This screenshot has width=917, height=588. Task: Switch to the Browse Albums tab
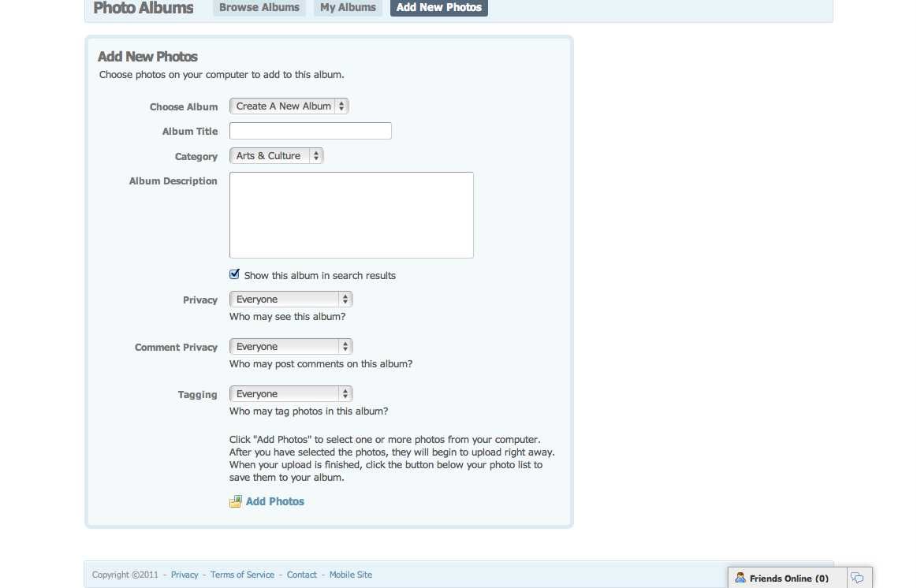coord(259,8)
